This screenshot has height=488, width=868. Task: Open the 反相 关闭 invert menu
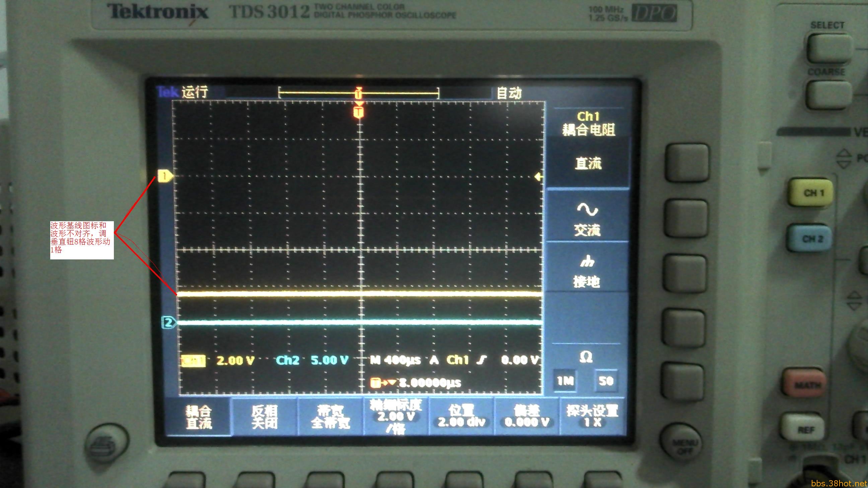coord(265,417)
